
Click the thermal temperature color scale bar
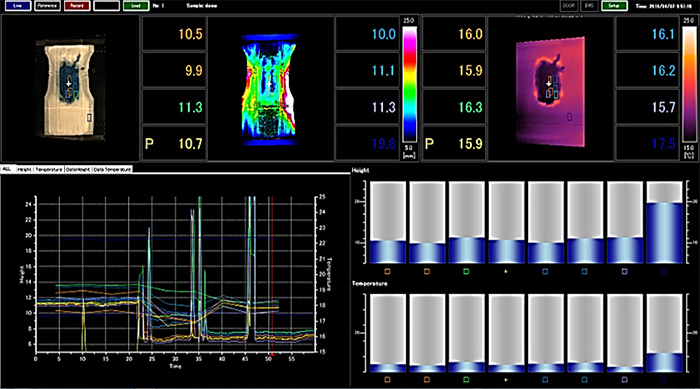pos(689,84)
